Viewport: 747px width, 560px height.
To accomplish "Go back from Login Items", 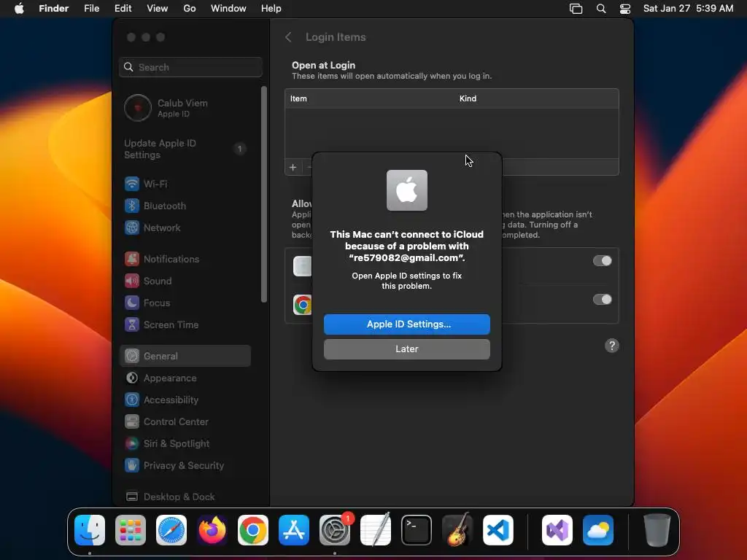I will 288,37.
